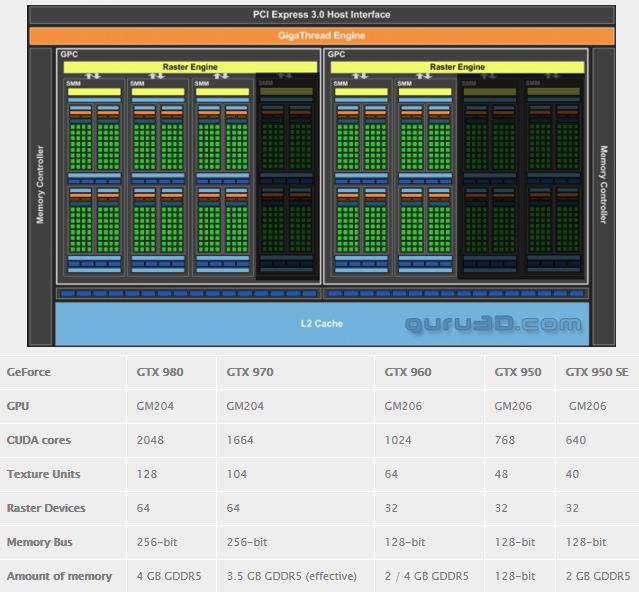Click the GTX 960 64 Texture Units value

coord(391,474)
